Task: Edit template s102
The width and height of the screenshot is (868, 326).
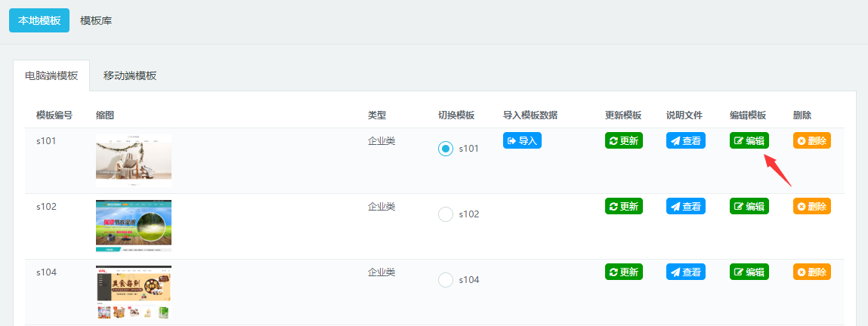Action: click(x=749, y=206)
